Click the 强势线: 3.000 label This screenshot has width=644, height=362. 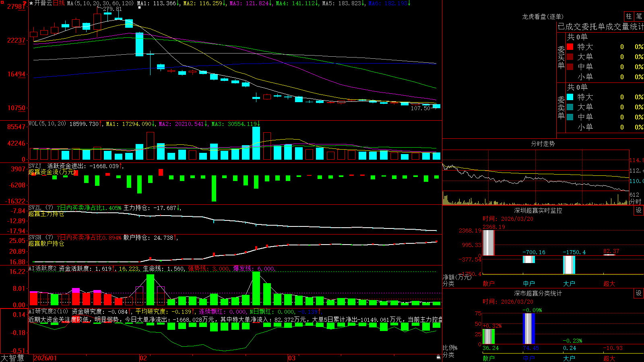tap(208, 269)
